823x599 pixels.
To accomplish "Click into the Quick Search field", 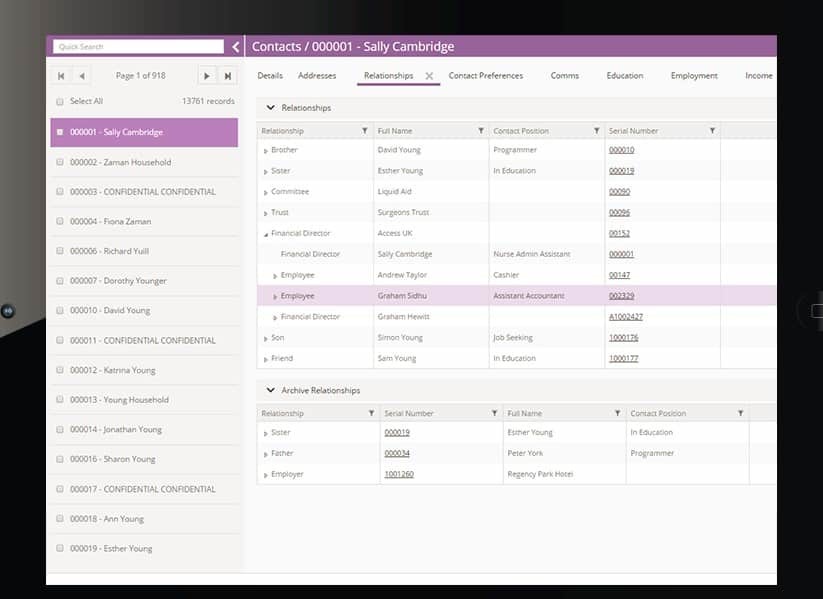I will tap(139, 47).
